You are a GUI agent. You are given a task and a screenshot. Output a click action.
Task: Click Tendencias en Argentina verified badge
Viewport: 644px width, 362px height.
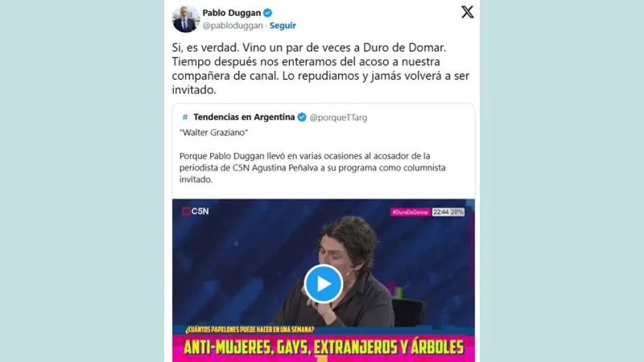point(302,117)
